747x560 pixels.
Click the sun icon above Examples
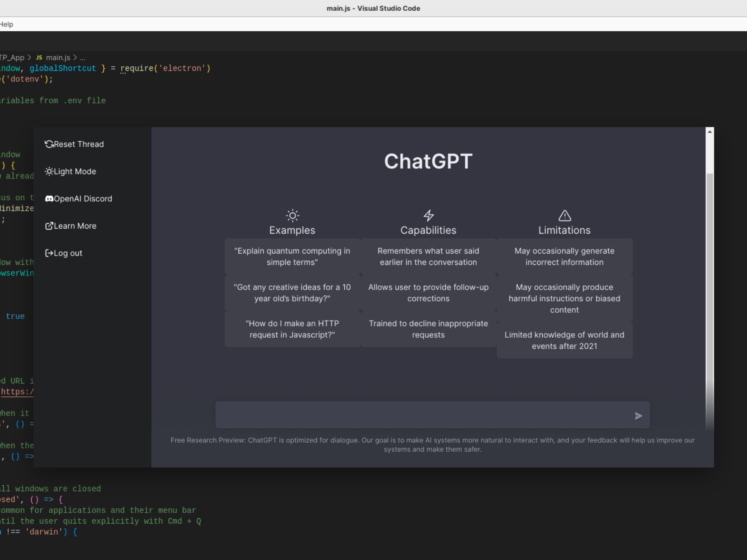(x=292, y=215)
